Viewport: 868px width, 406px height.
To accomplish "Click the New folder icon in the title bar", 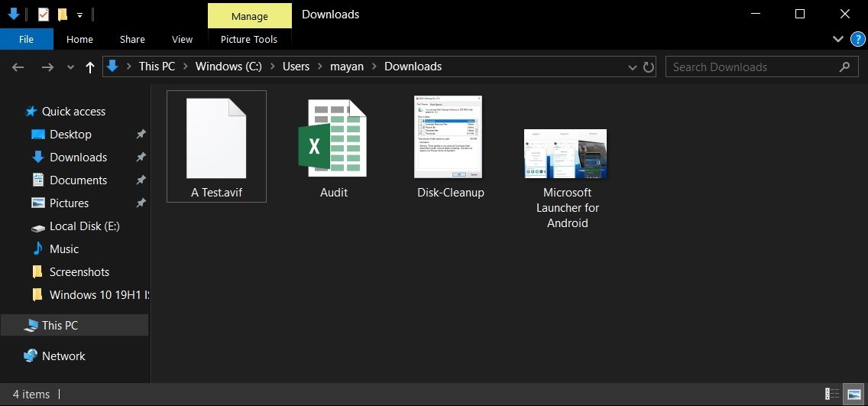I will pyautogui.click(x=63, y=15).
